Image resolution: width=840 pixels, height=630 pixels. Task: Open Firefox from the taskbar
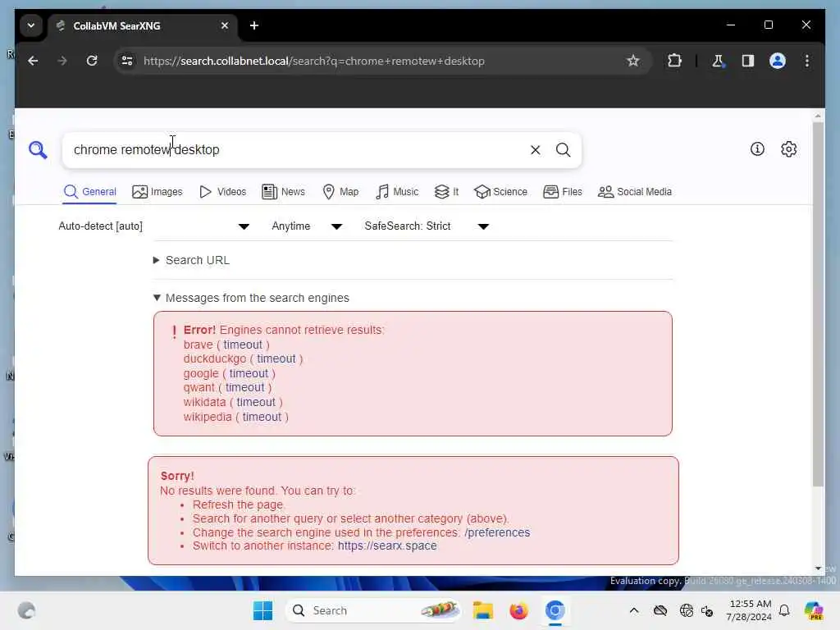click(x=518, y=610)
